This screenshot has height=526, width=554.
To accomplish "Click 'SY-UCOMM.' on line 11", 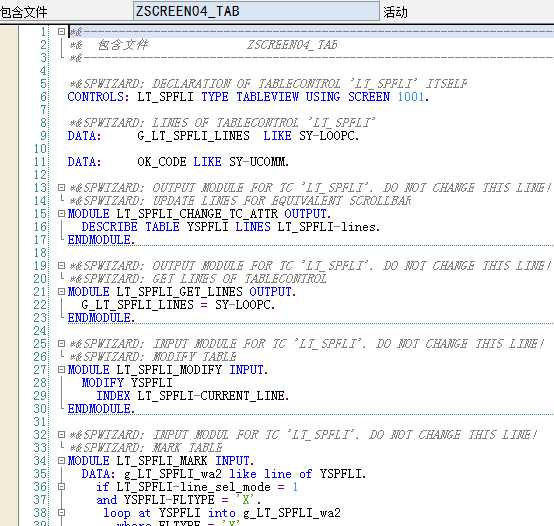I will [259, 162].
